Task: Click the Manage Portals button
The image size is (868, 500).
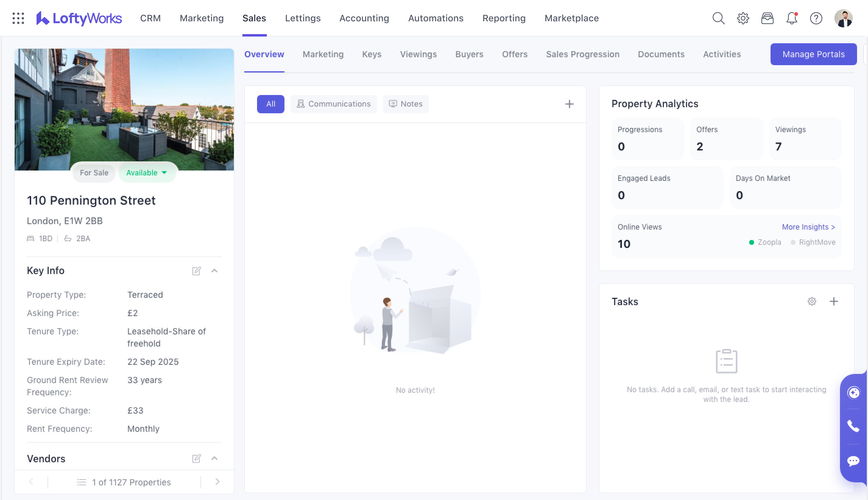Action: pos(813,54)
